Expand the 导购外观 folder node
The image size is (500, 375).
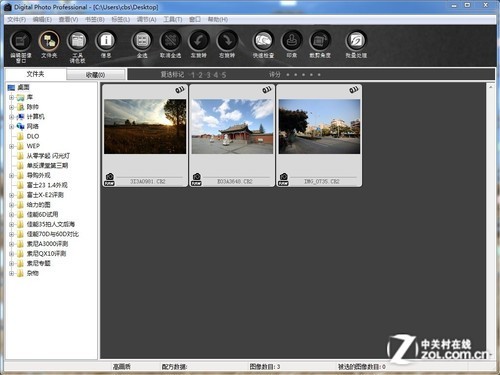(11, 175)
